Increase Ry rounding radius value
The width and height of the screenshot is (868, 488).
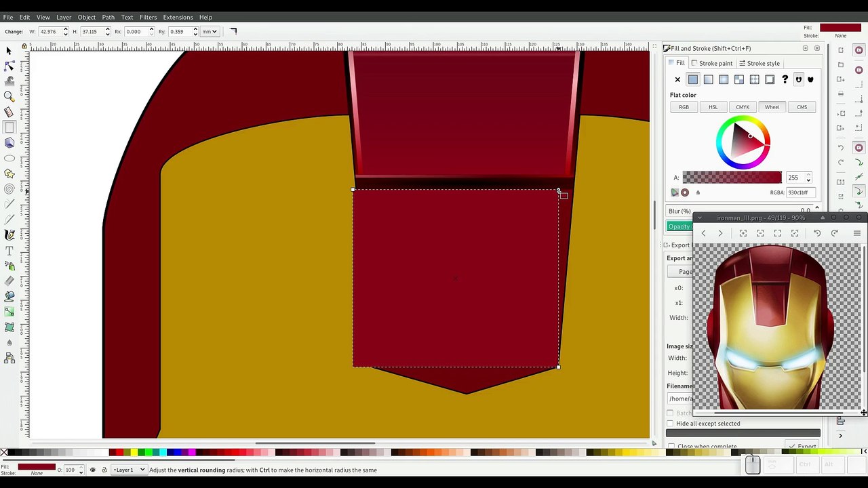(x=195, y=29)
